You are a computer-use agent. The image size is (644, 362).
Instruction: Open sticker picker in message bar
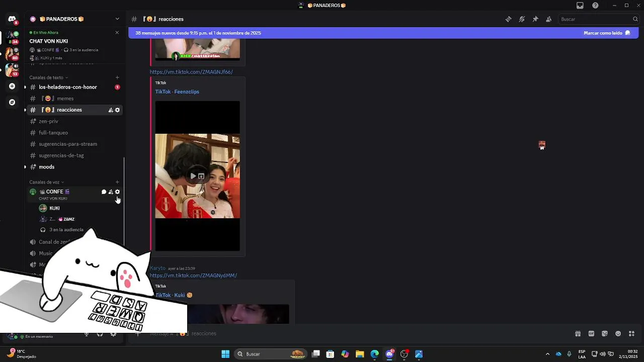tap(605, 333)
